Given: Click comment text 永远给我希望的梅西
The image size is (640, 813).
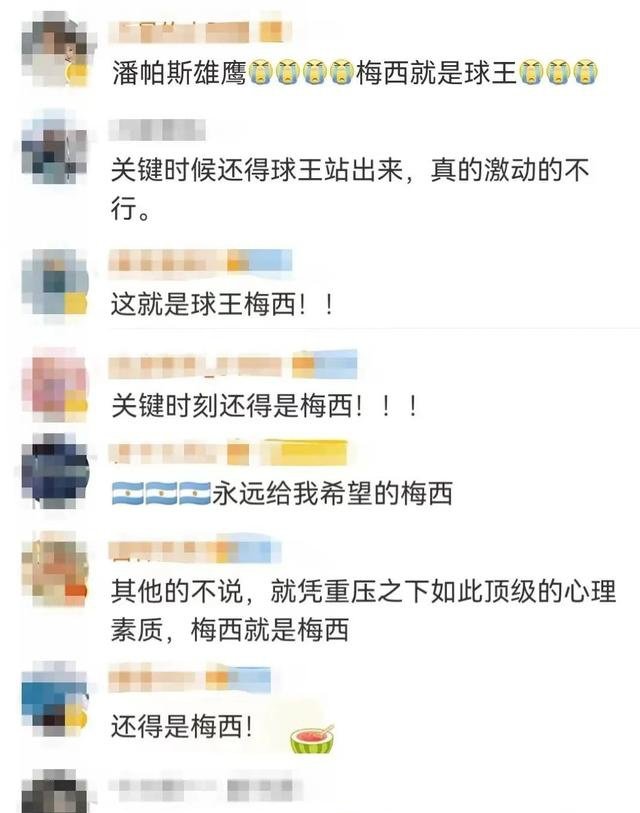Looking at the screenshot, I should pos(332,493).
